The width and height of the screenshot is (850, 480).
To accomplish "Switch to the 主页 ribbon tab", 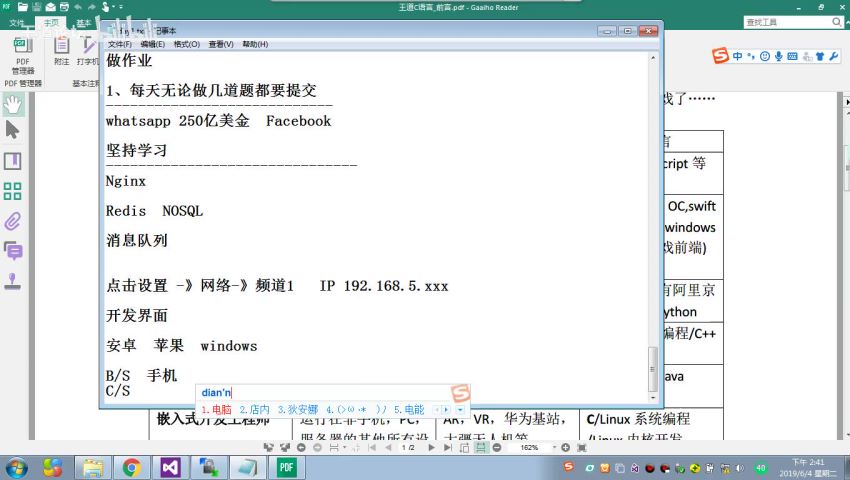I will (51, 23).
